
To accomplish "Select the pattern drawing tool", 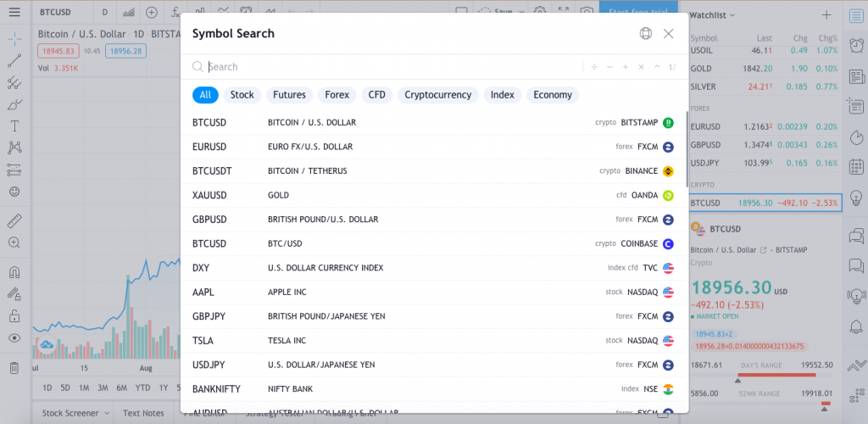I will 14,148.
